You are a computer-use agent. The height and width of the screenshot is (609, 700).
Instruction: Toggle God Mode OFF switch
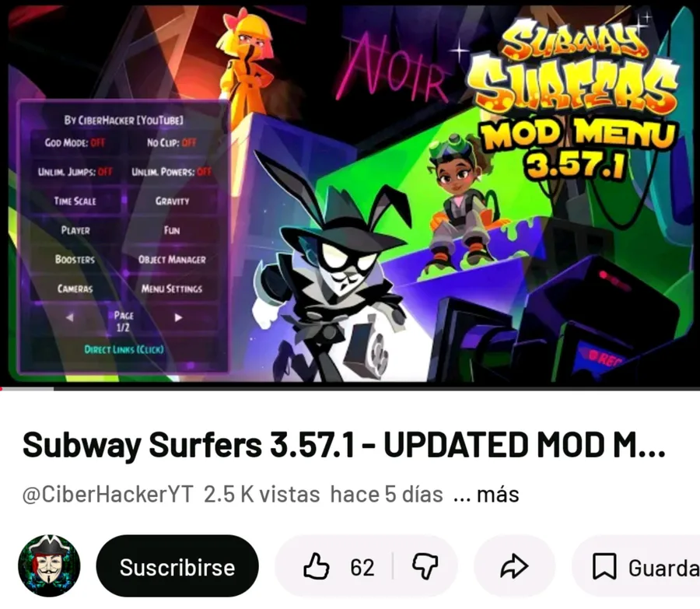75,142
